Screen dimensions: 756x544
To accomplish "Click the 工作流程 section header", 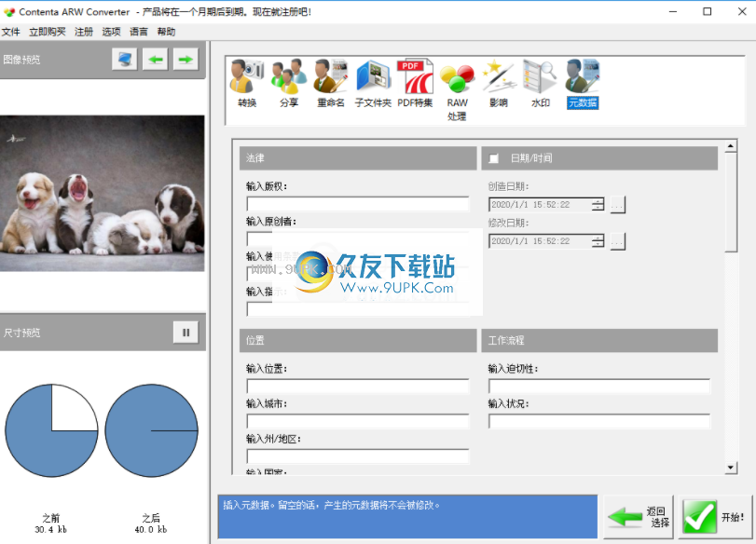I will click(599, 341).
